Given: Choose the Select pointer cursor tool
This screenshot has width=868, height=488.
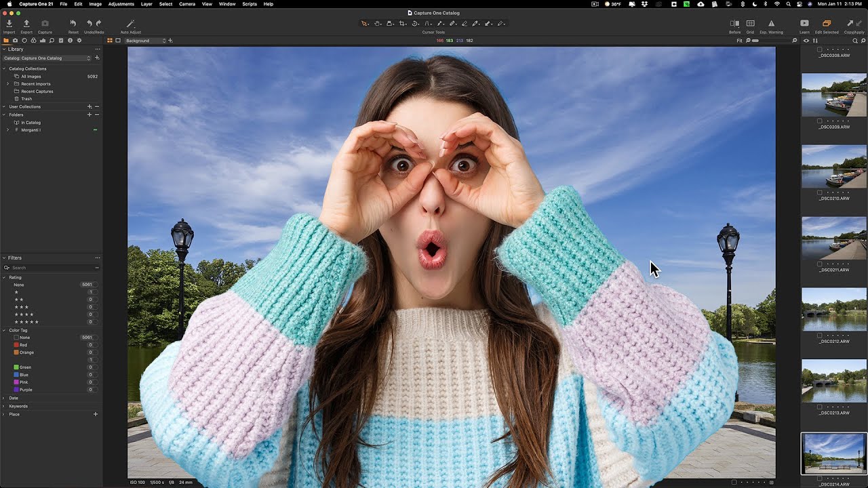Looking at the screenshot, I should click(365, 24).
